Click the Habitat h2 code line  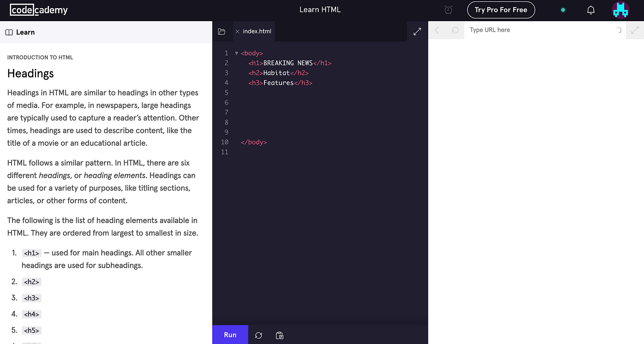(x=278, y=73)
